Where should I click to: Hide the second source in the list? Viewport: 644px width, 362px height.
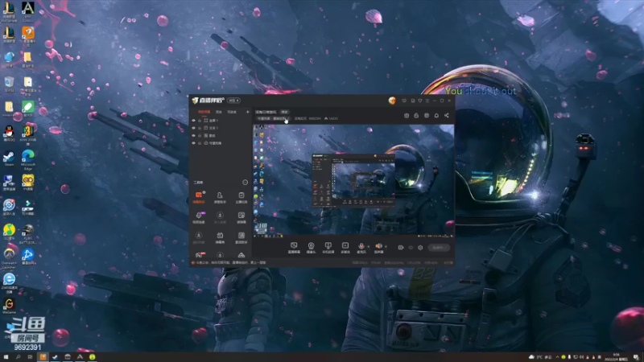point(194,128)
